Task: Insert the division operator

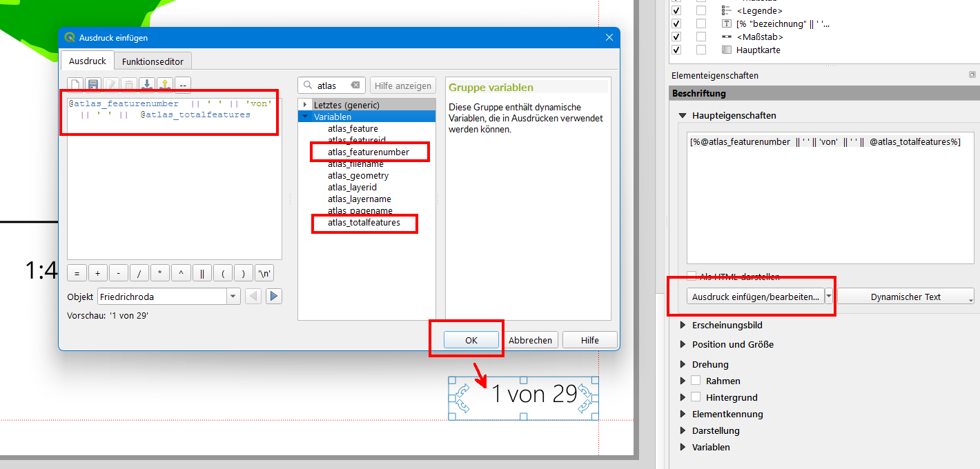Action: (139, 273)
